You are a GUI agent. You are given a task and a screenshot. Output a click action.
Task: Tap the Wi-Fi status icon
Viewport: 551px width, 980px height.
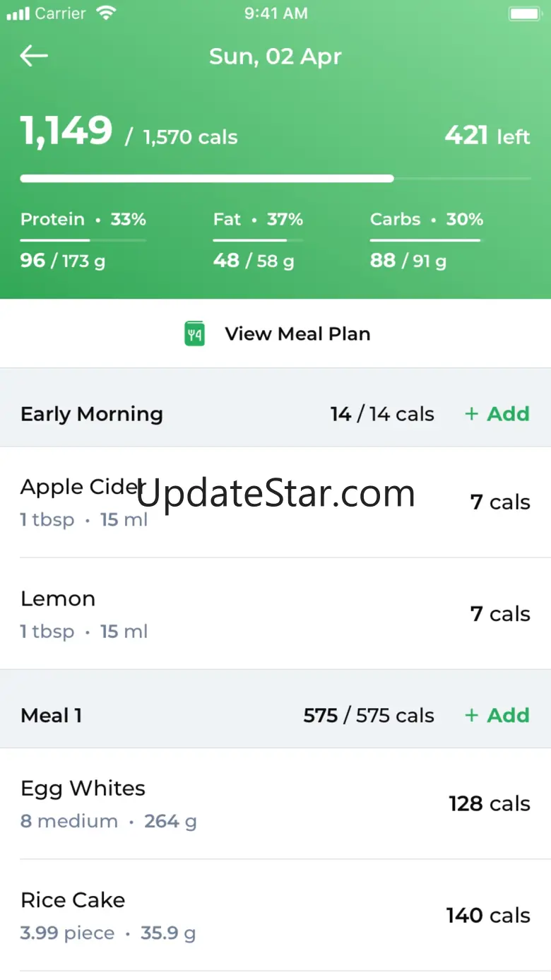click(106, 13)
